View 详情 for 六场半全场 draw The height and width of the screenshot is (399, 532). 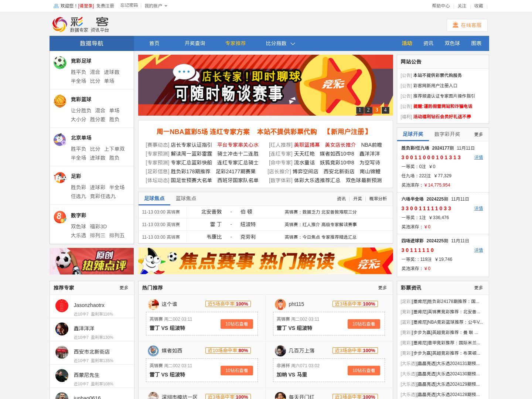point(478,208)
